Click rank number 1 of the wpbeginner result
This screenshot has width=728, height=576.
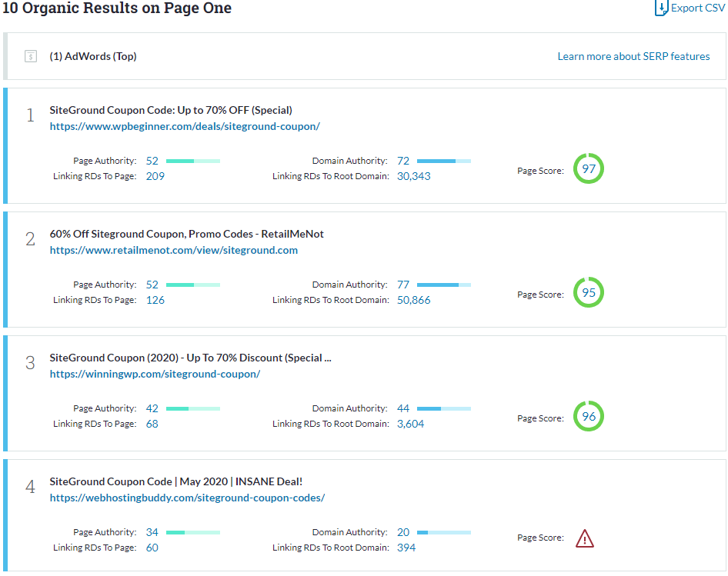coord(30,115)
